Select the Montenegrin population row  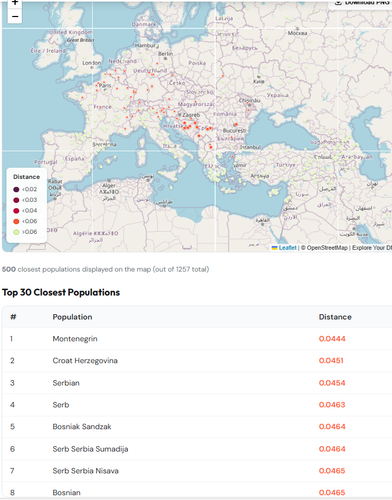(197, 339)
